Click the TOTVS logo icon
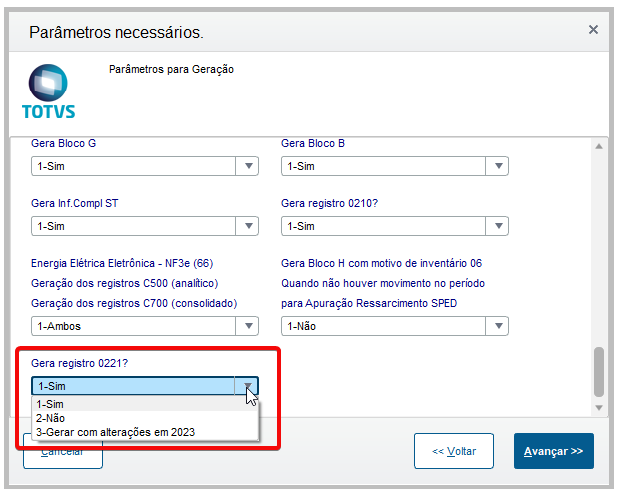Viewport: 617px width, 490px height. pyautogui.click(x=48, y=92)
